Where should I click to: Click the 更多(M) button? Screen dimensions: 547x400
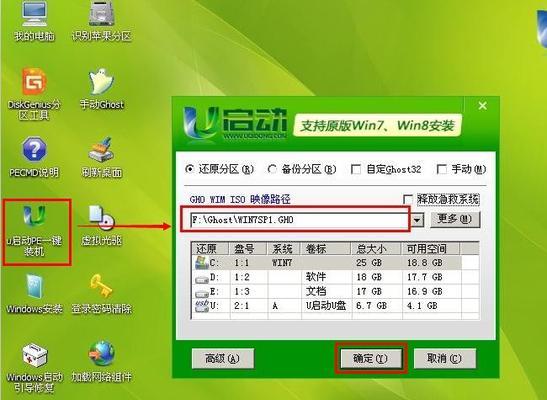tap(455, 220)
